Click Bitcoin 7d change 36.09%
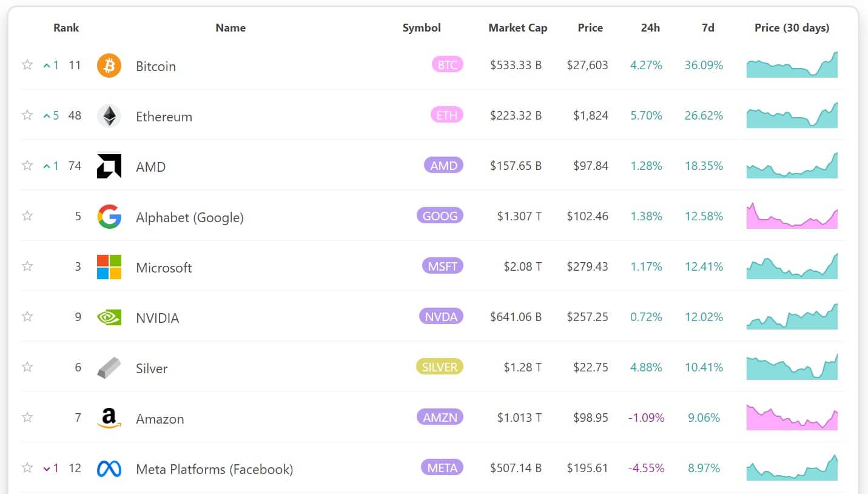This screenshot has width=868, height=494. pyautogui.click(x=704, y=65)
